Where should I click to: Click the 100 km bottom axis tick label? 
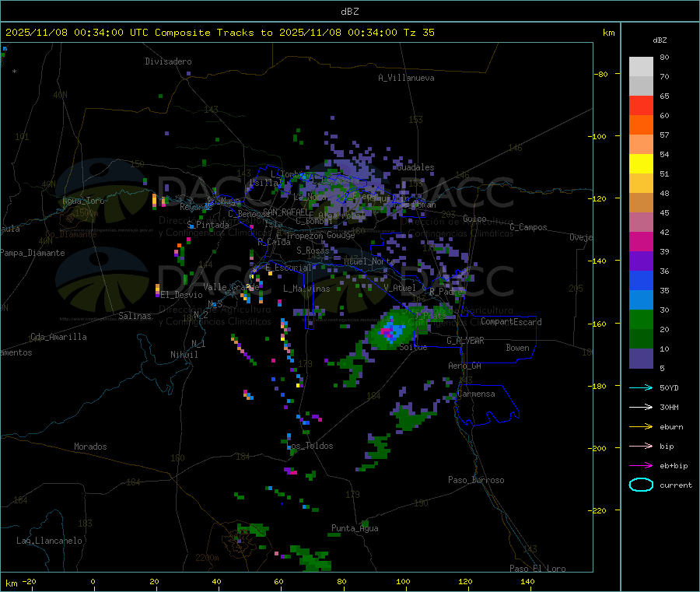(x=403, y=581)
